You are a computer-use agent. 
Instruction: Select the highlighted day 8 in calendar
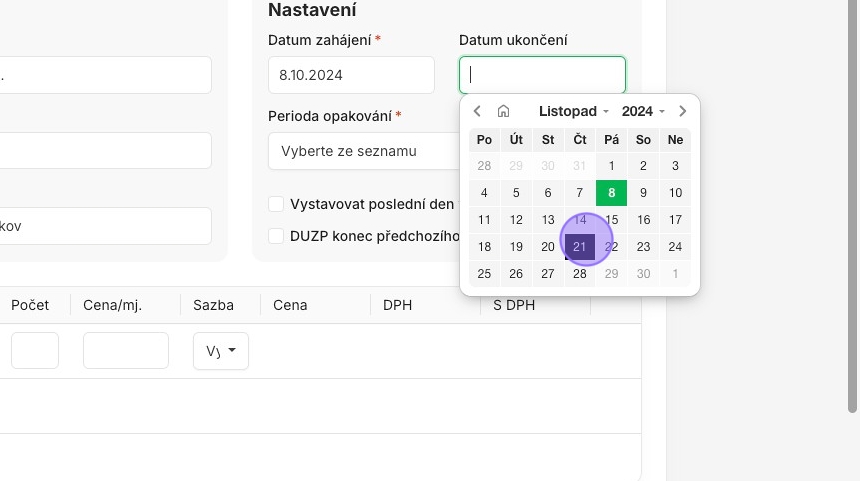click(611, 193)
